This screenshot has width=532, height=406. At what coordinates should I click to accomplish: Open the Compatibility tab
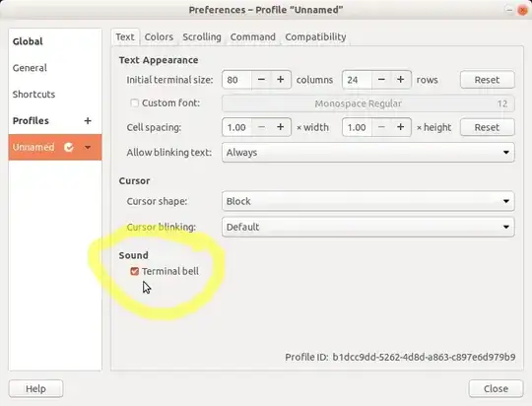tap(315, 36)
